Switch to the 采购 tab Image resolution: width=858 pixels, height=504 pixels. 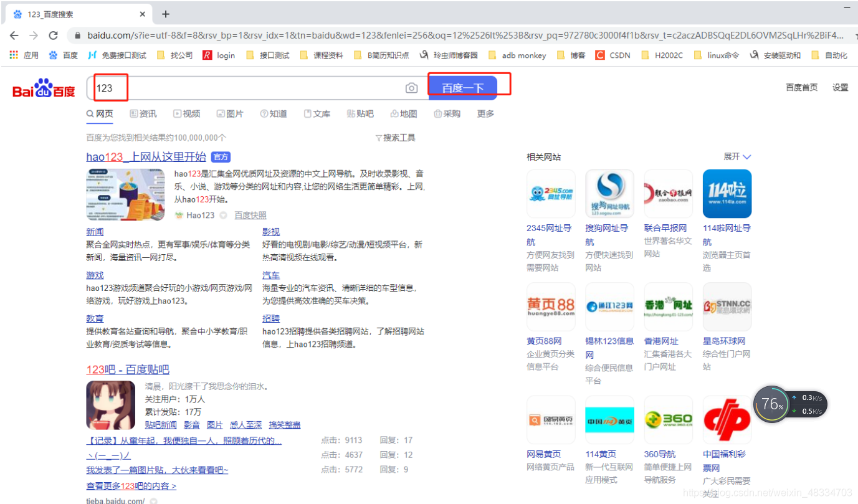pos(447,113)
